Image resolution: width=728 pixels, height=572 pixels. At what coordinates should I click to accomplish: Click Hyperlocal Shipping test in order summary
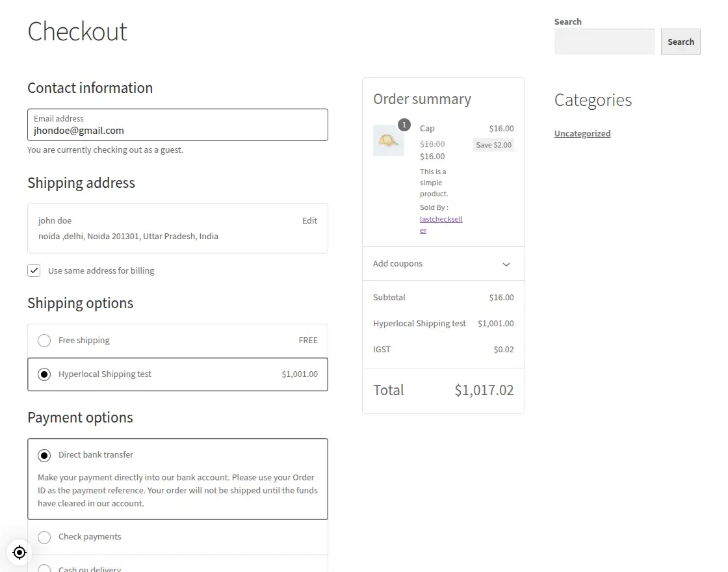click(x=419, y=323)
